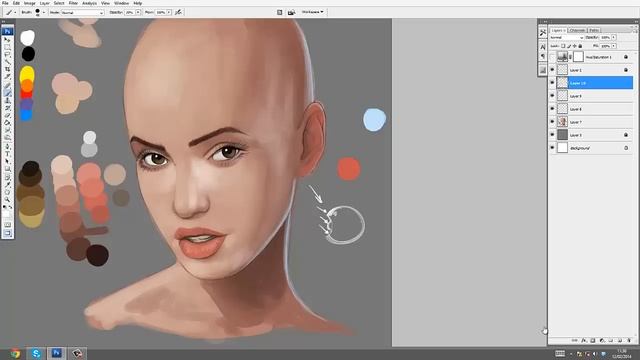
Task: Click the Flow value field
Action: tap(161, 13)
